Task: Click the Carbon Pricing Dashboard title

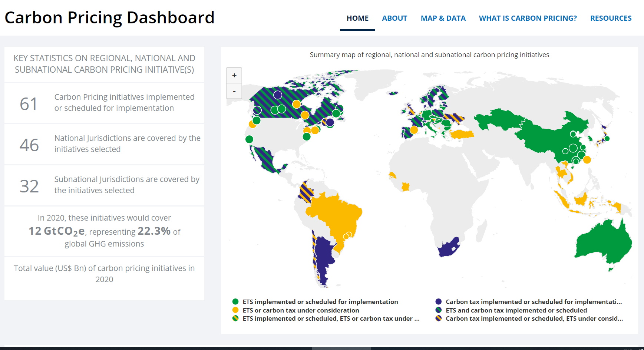Action: pyautogui.click(x=110, y=17)
